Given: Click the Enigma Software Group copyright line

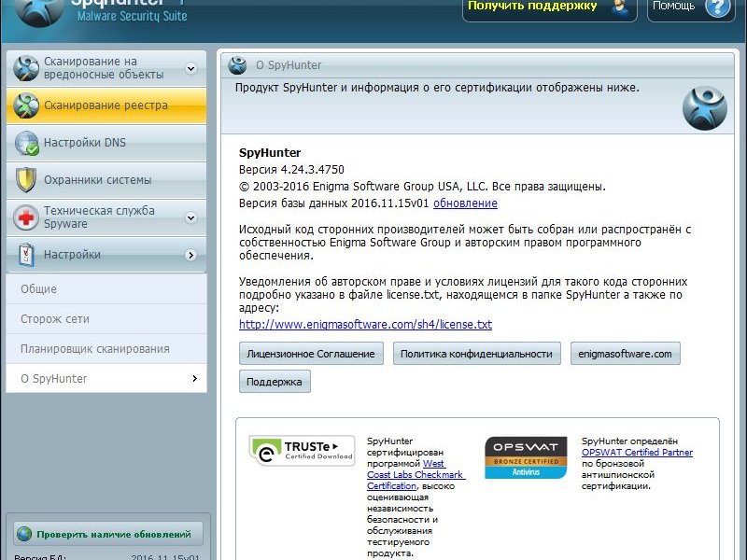Looking at the screenshot, I should pos(422,186).
